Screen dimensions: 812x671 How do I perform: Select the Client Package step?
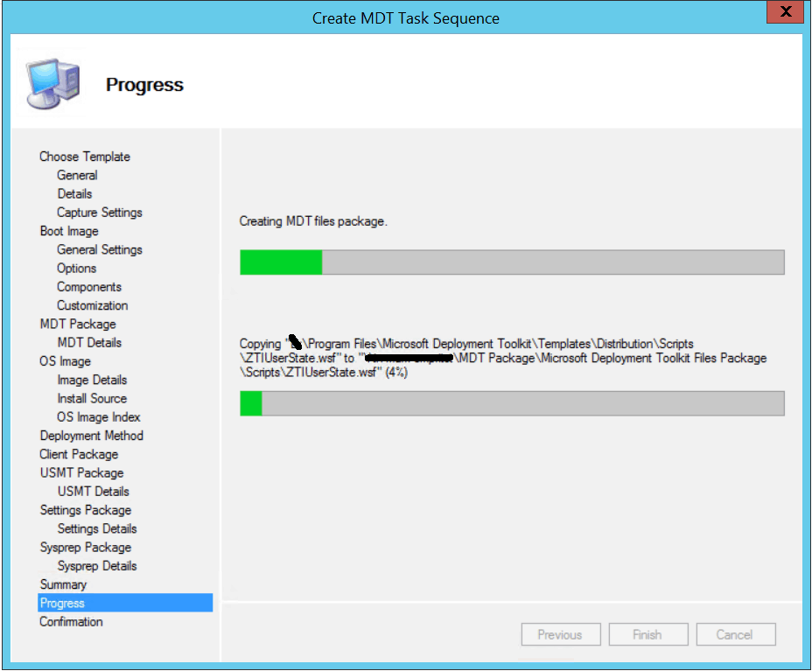79,454
